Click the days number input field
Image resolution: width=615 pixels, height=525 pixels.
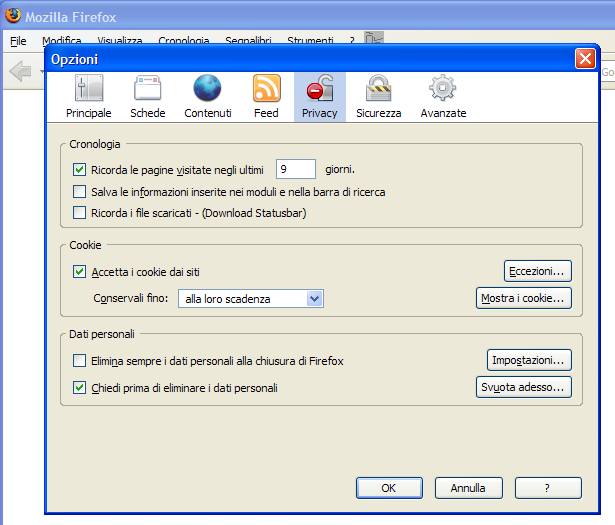tap(296, 169)
